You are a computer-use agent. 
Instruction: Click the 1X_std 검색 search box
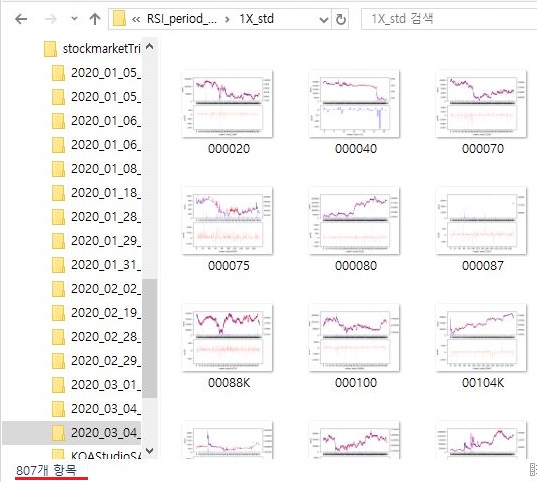449,19
